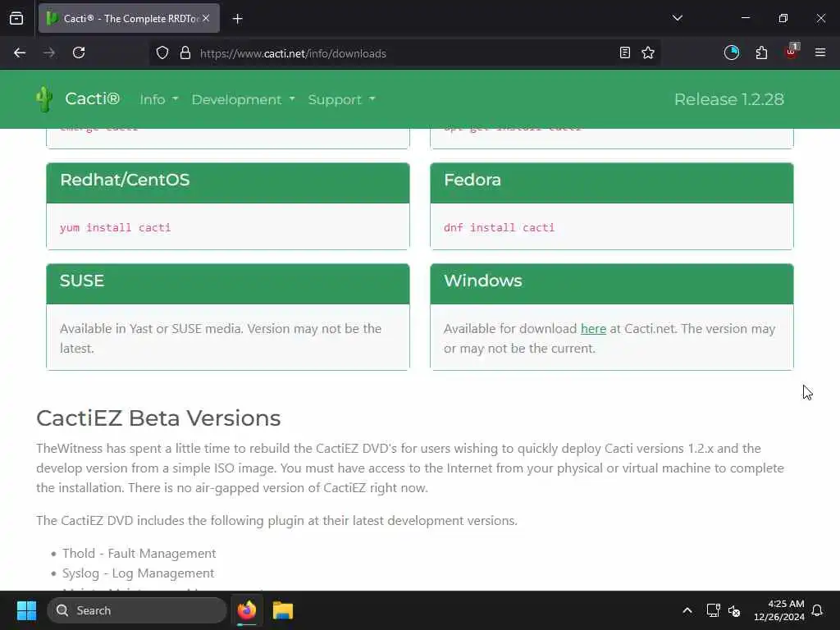
Task: Click the network display tray icon
Action: tap(713, 610)
